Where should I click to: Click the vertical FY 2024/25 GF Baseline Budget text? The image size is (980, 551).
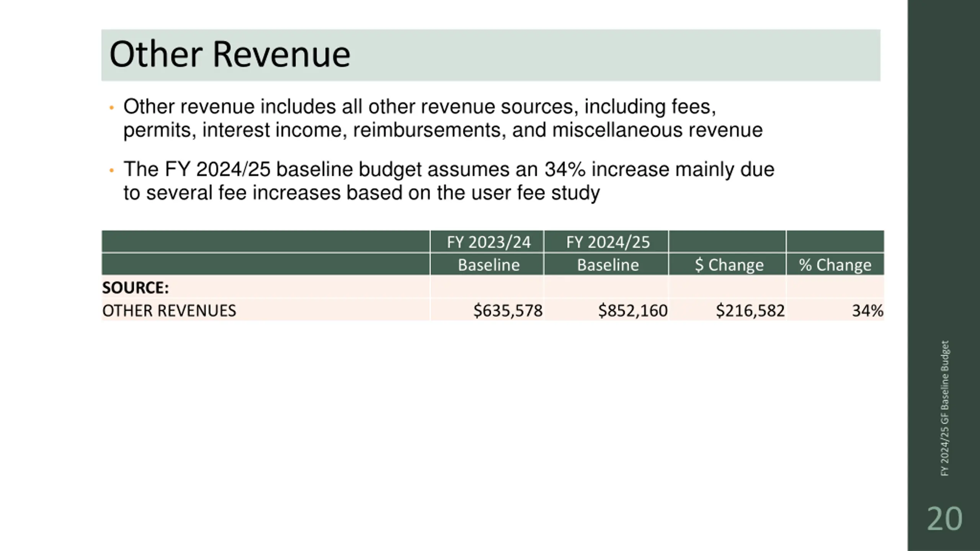pyautogui.click(x=944, y=408)
